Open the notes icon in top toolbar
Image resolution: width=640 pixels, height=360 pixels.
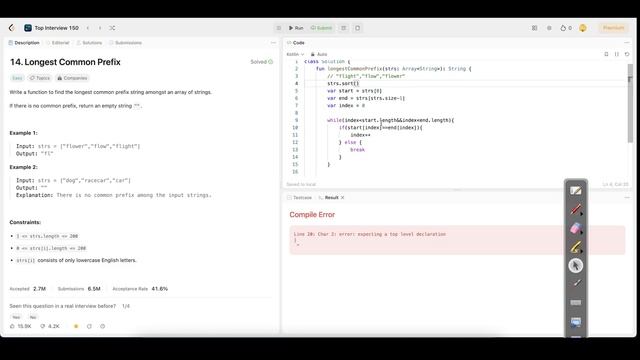[358, 28]
